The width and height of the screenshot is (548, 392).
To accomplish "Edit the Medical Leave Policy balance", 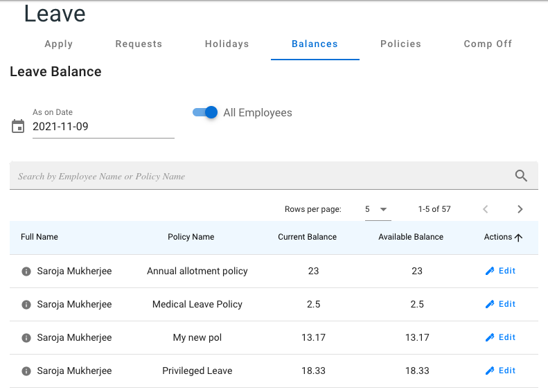I will pos(500,304).
